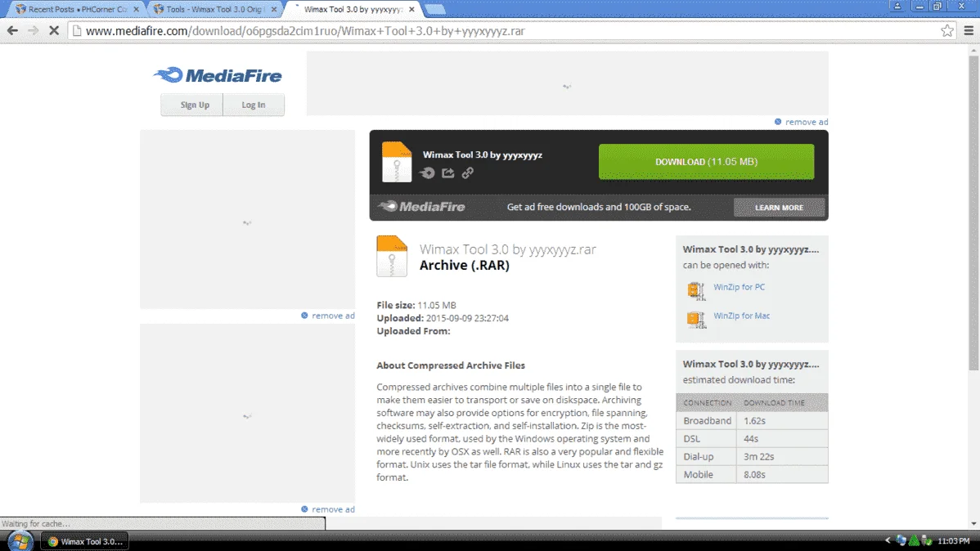
Task: Click the About Compressed Archive Files heading
Action: (451, 365)
